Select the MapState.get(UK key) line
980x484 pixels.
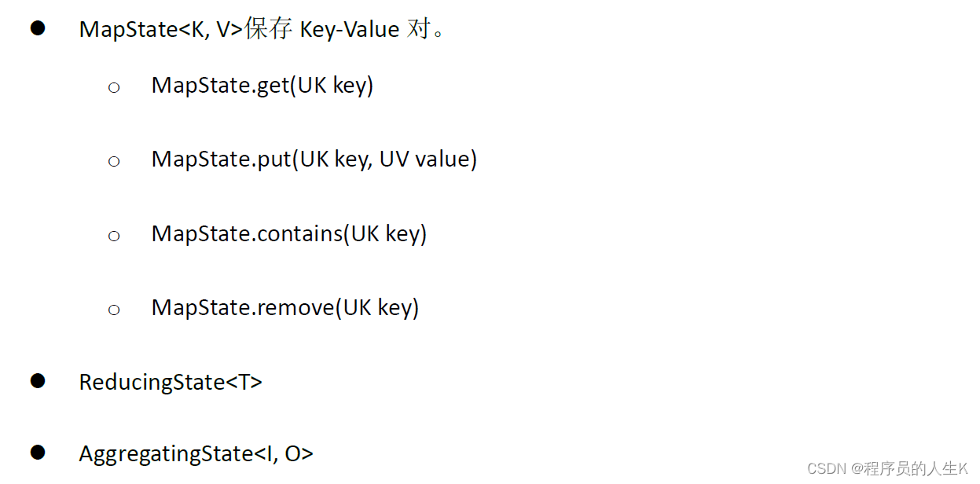262,85
